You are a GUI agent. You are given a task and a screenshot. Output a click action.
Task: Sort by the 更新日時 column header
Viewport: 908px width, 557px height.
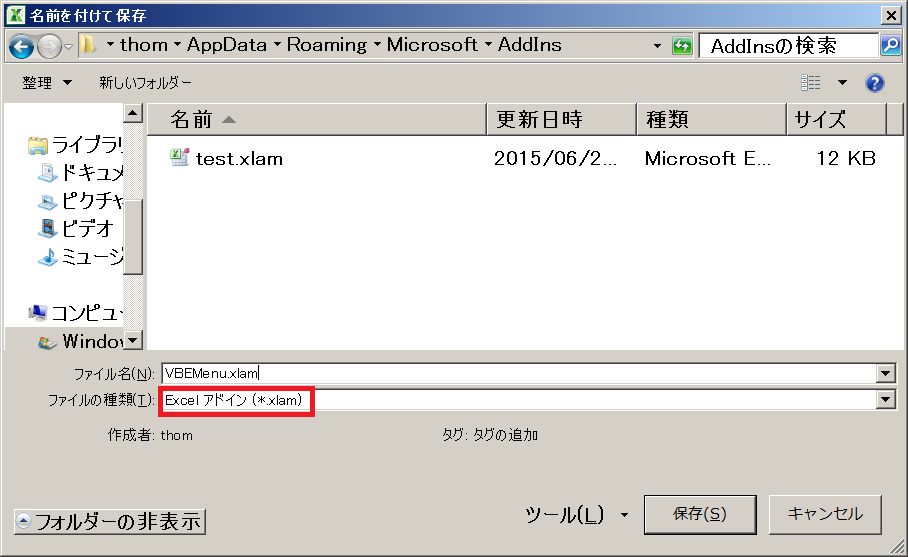pyautogui.click(x=561, y=119)
